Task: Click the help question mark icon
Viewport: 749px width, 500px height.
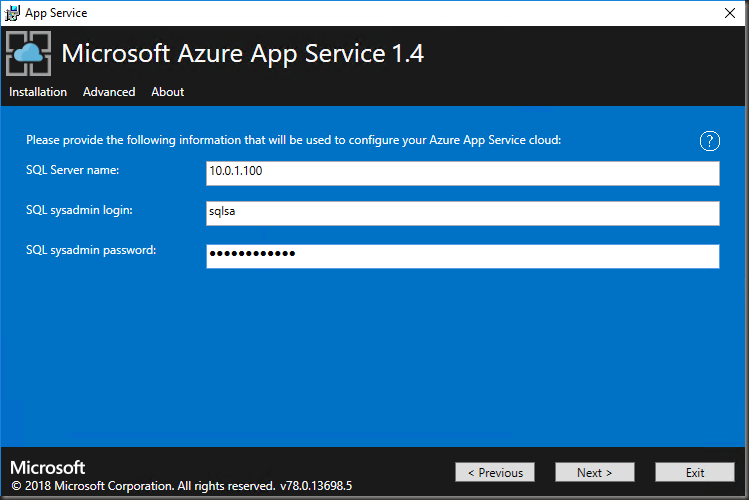Action: (x=709, y=141)
